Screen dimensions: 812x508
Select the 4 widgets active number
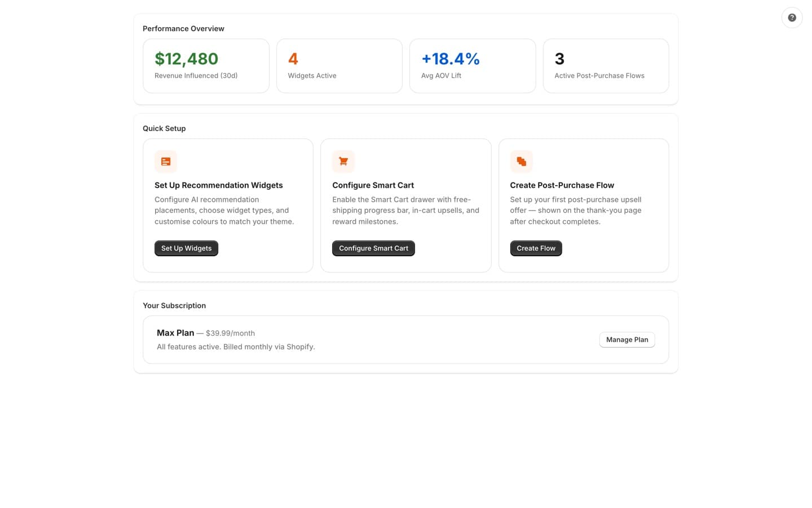click(293, 59)
